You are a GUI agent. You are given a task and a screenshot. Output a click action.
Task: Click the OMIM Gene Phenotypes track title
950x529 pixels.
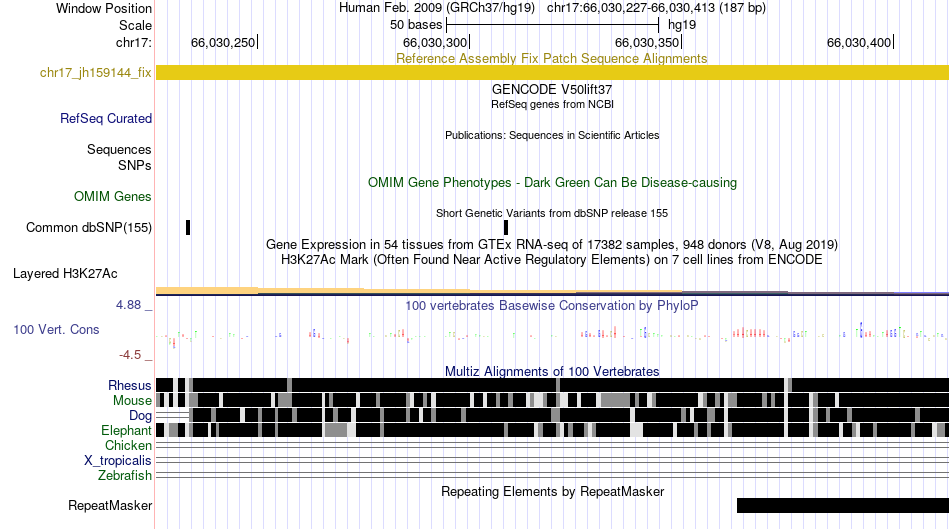click(552, 183)
